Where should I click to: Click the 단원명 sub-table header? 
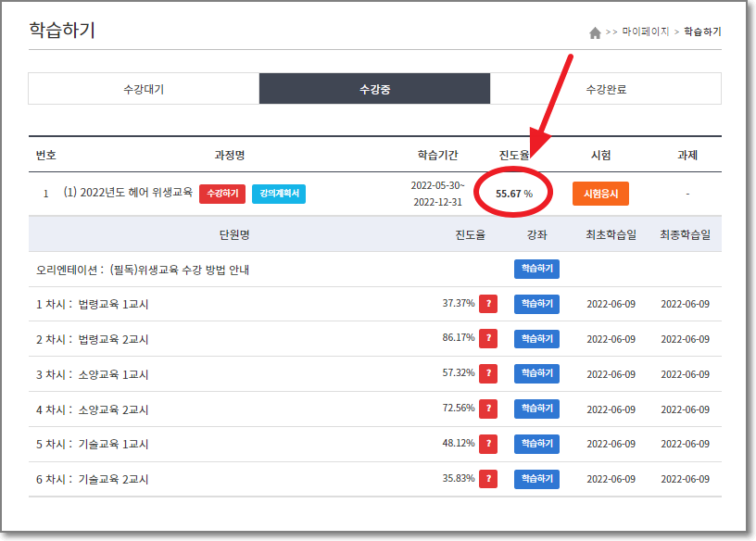click(x=234, y=234)
